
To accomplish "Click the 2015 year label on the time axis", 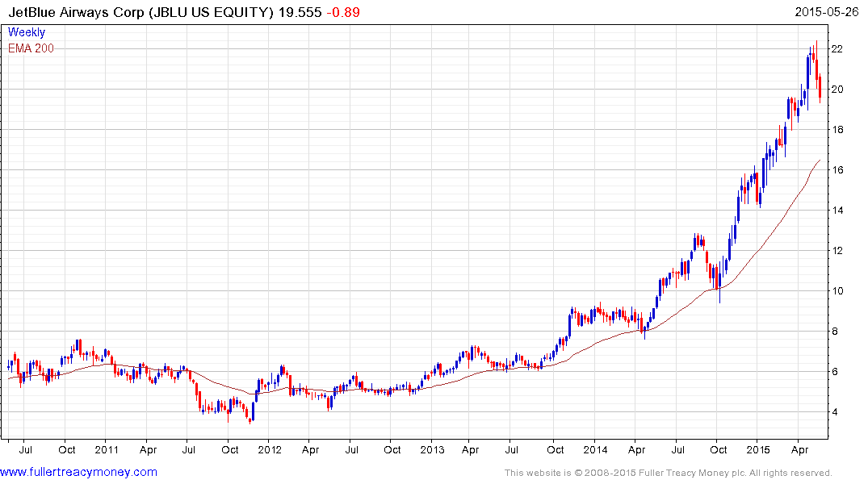I will pos(758,449).
